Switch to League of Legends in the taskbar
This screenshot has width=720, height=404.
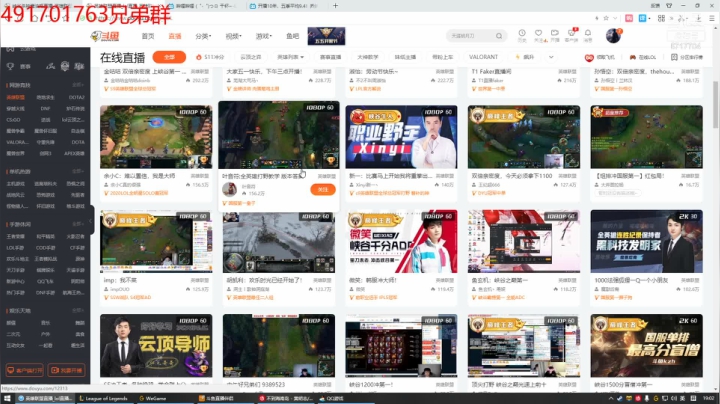(103, 398)
